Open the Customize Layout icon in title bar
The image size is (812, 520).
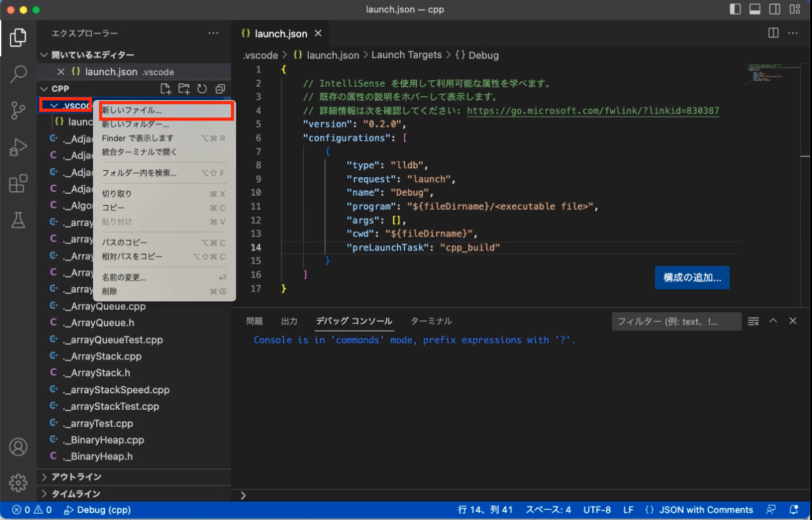click(795, 10)
